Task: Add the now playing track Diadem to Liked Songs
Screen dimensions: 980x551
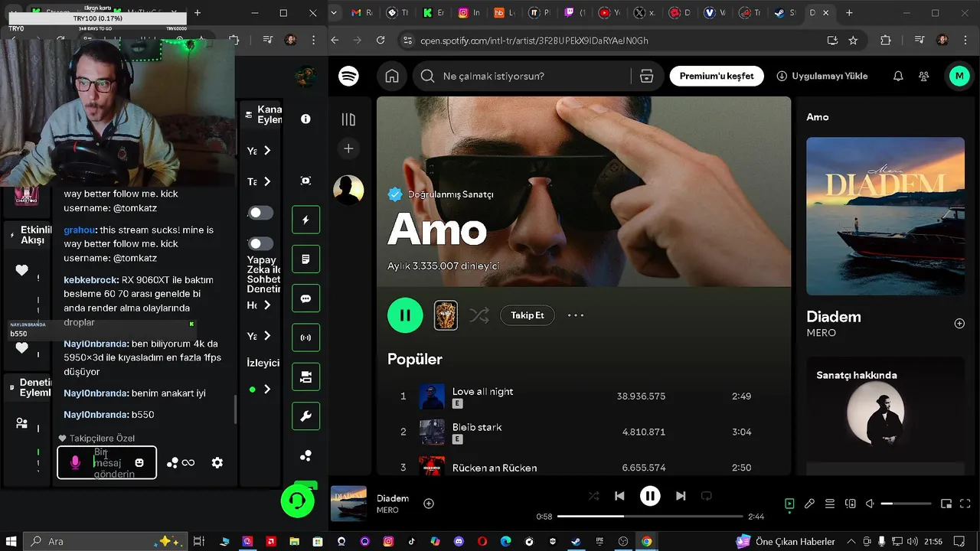Action: pyautogui.click(x=429, y=503)
